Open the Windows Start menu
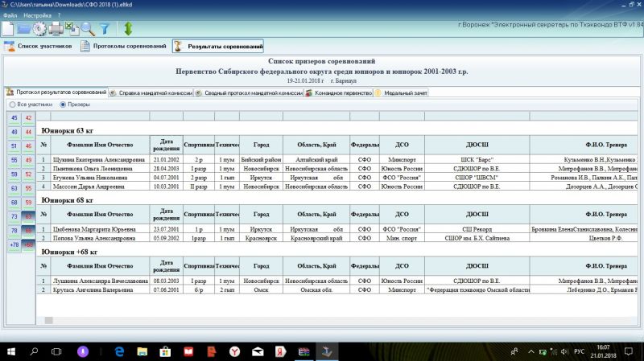The image size is (644, 361). pos(11,351)
